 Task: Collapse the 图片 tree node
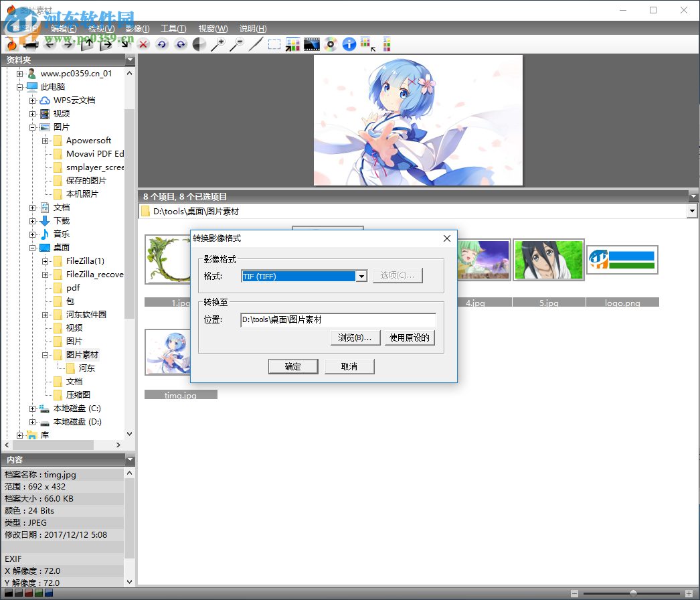(x=32, y=127)
